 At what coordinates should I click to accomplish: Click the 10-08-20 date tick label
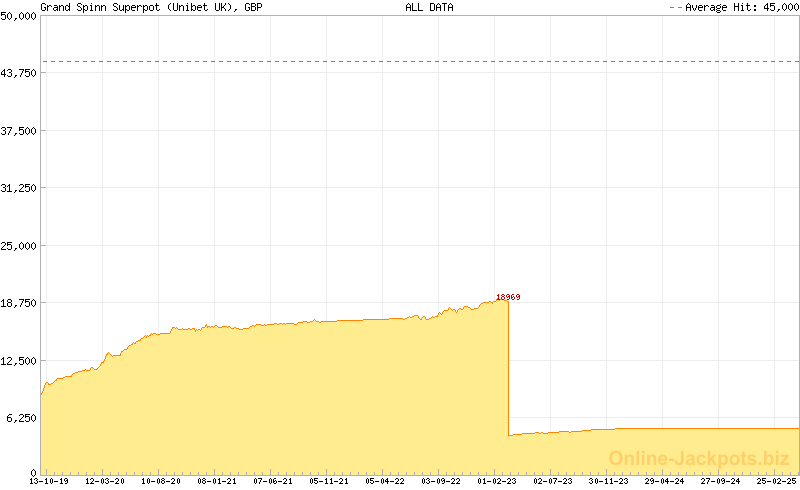click(x=161, y=481)
